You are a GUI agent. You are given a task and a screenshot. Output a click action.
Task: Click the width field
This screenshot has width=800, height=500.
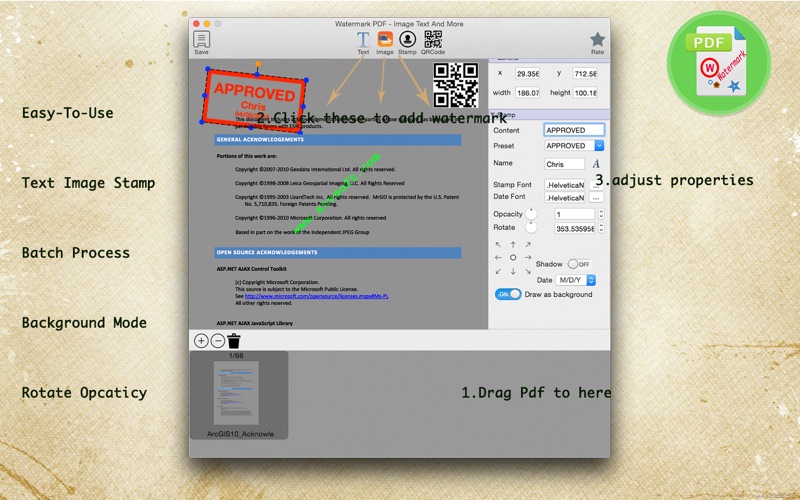click(x=527, y=93)
